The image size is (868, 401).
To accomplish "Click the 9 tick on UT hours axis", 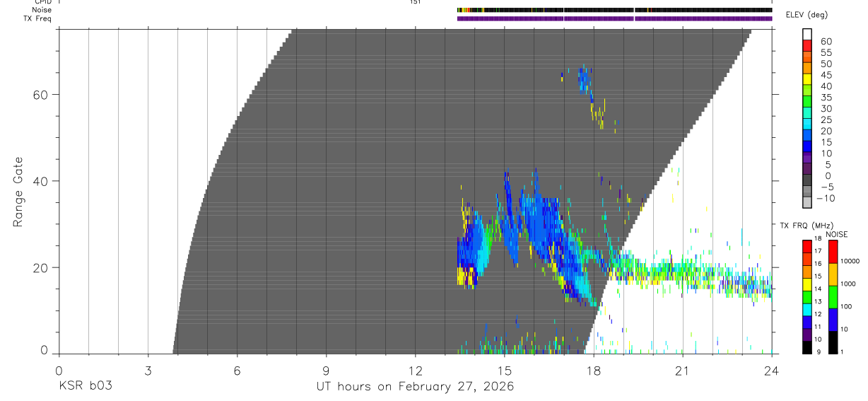I will coord(326,370).
